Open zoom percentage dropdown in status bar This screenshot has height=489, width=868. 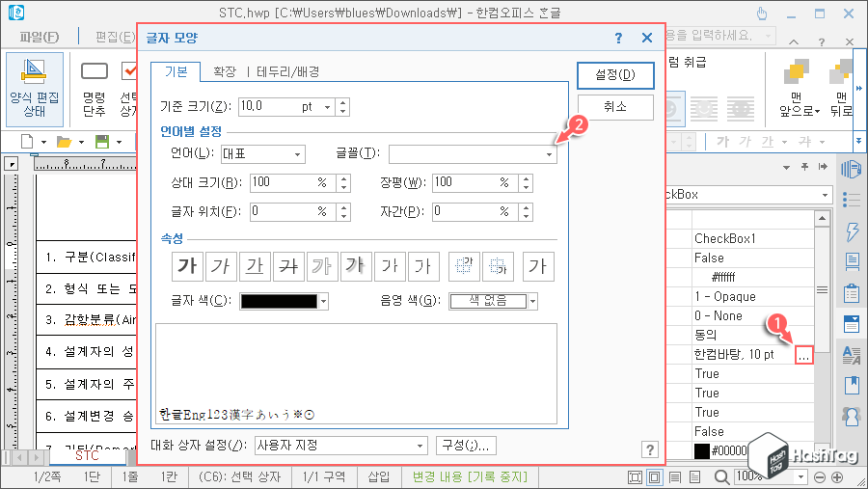point(800,476)
